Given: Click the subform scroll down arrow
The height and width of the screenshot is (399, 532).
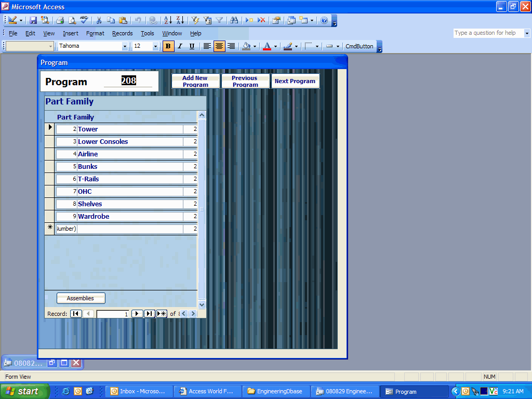Looking at the screenshot, I should click(202, 304).
